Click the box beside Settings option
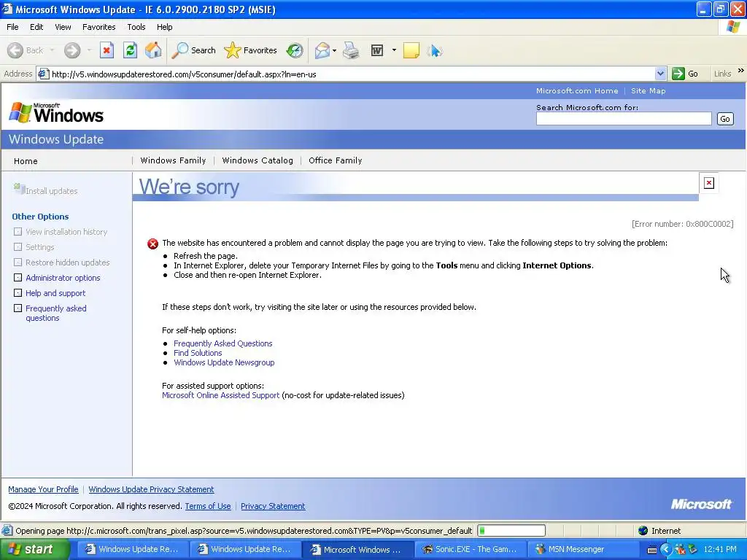747x560 pixels. [x=18, y=246]
